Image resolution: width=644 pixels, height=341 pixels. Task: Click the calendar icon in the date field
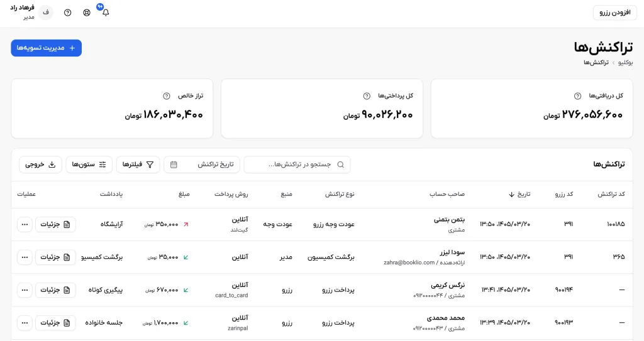click(x=174, y=165)
